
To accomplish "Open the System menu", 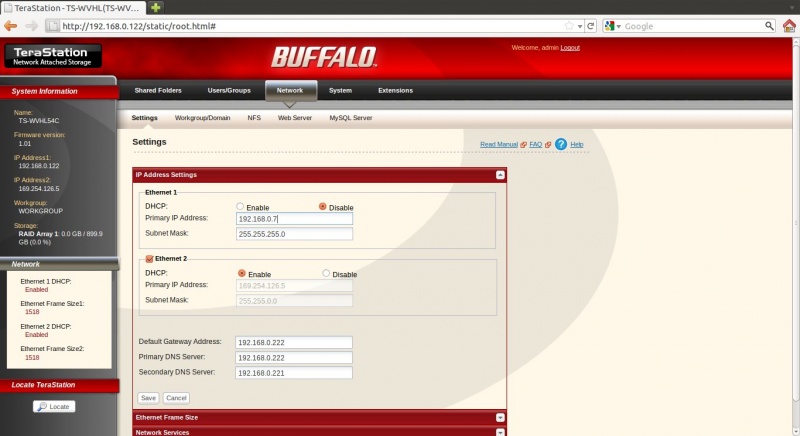I will pyautogui.click(x=340, y=90).
